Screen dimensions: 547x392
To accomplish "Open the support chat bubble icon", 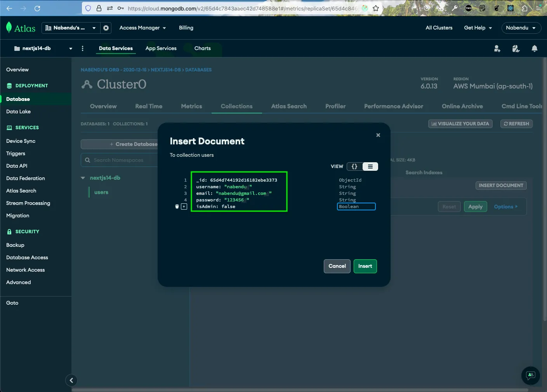I will coord(530,376).
